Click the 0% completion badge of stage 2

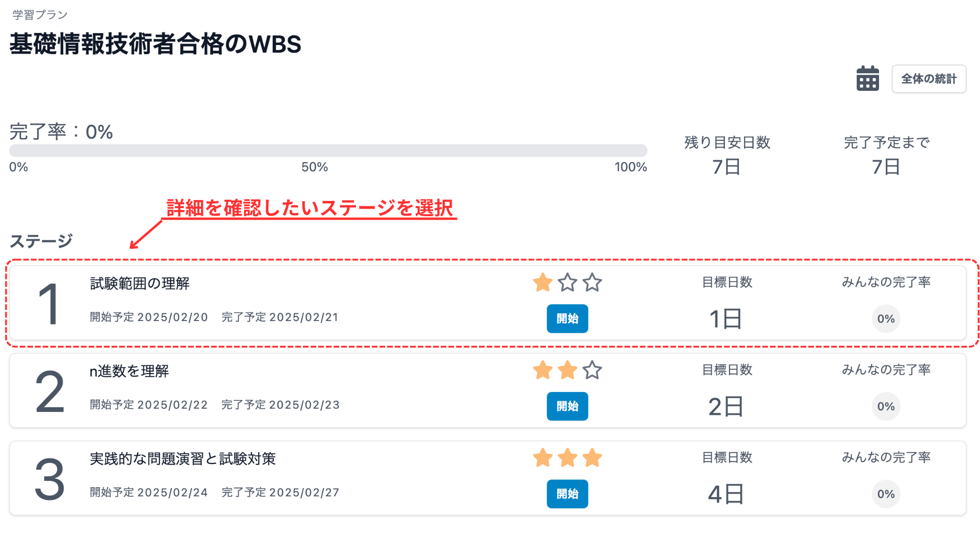[886, 406]
